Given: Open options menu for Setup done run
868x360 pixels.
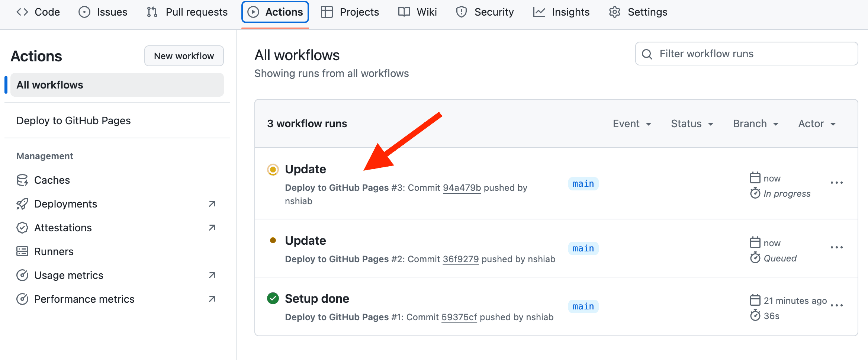Looking at the screenshot, I should coord(837,305).
